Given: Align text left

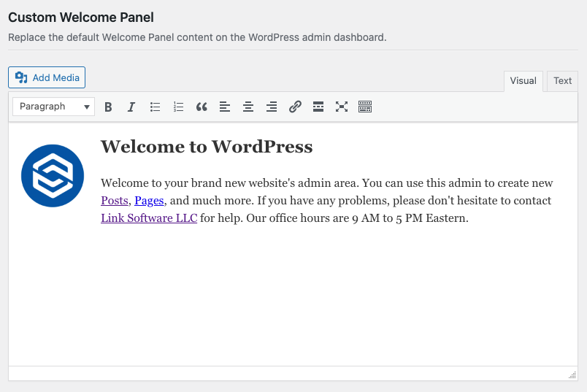Looking at the screenshot, I should (225, 107).
